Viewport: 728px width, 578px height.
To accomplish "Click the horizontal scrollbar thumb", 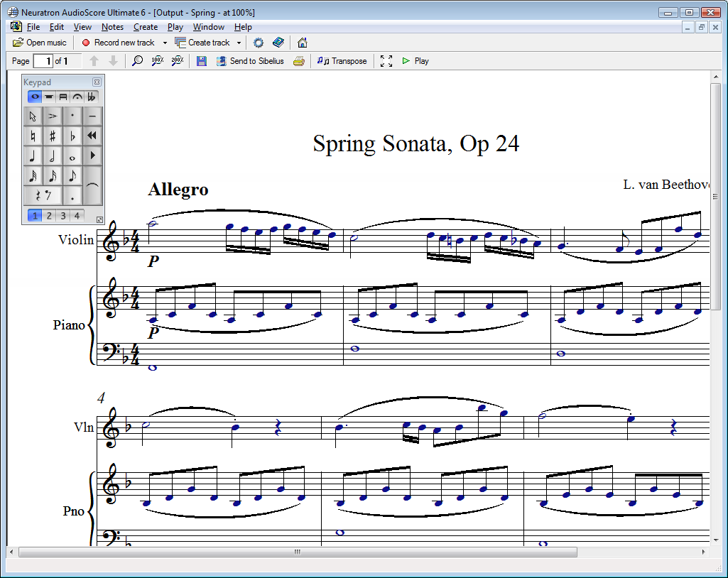I will pos(298,552).
